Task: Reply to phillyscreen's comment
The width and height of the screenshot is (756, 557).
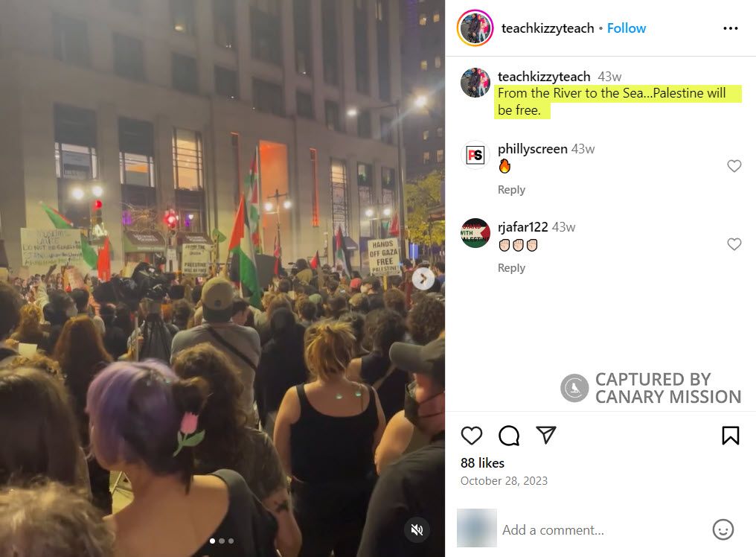Action: click(511, 190)
